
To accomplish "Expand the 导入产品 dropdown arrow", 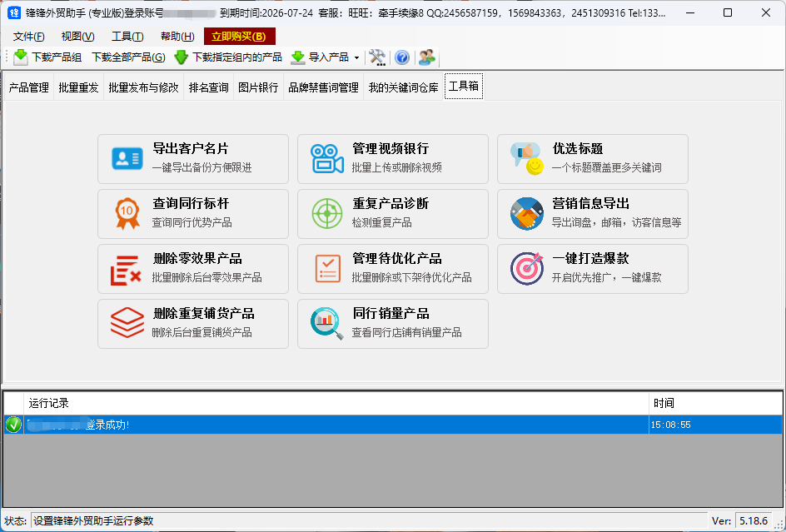I will tap(357, 58).
